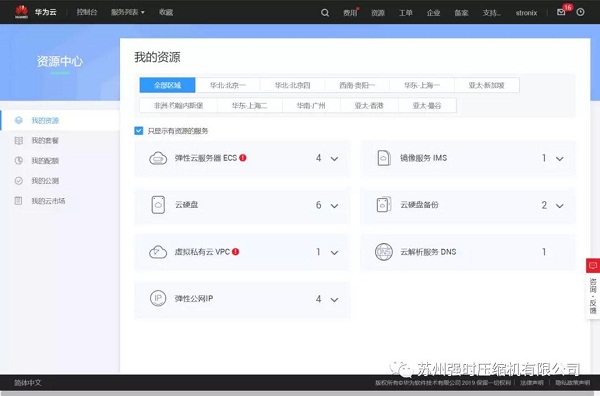Click the 我的套餐 sidebar icon

(18, 140)
